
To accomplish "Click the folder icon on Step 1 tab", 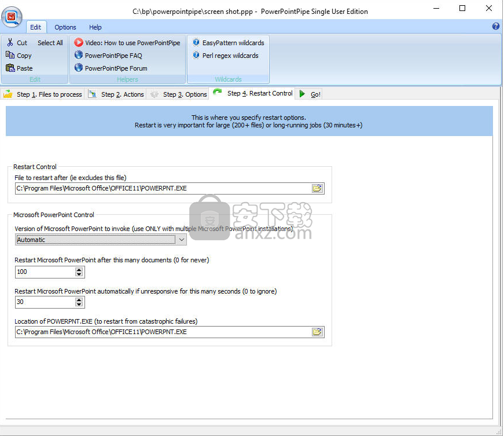I will click(8, 94).
